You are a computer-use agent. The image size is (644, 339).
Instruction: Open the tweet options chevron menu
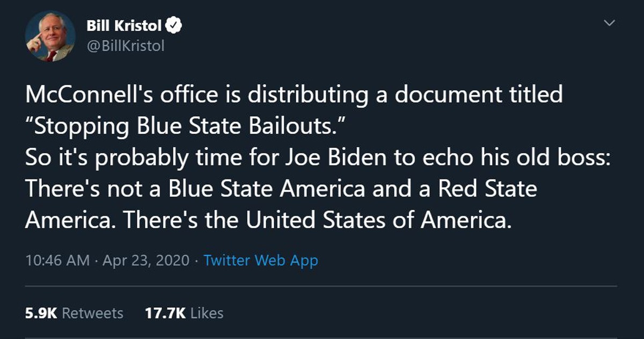coord(609,23)
